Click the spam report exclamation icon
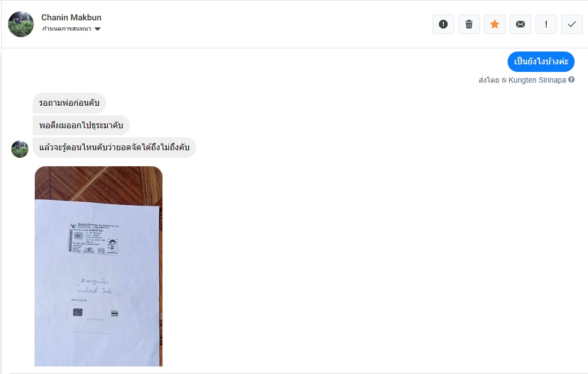 (x=443, y=24)
